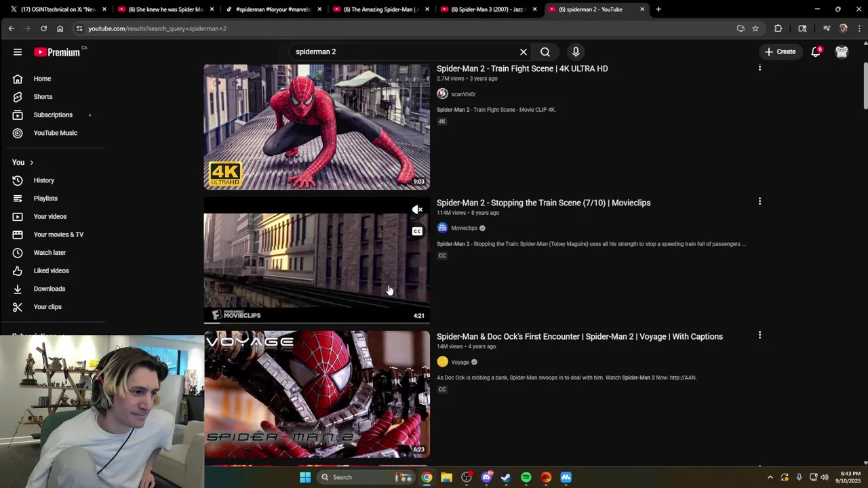Open File Explorer from the taskbar
Image resolution: width=868 pixels, height=488 pixels.
[446, 477]
